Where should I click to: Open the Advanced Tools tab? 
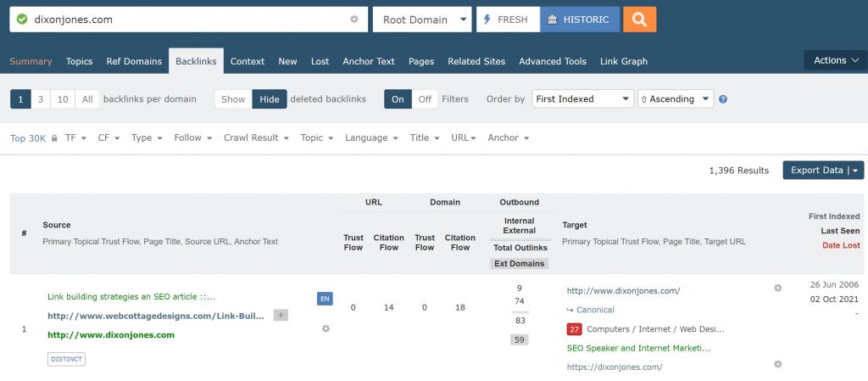tap(553, 61)
